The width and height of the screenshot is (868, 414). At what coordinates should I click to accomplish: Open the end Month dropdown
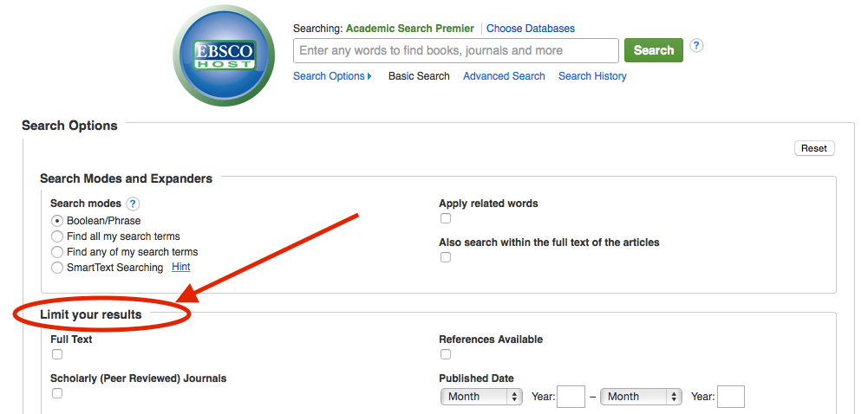pyautogui.click(x=641, y=397)
